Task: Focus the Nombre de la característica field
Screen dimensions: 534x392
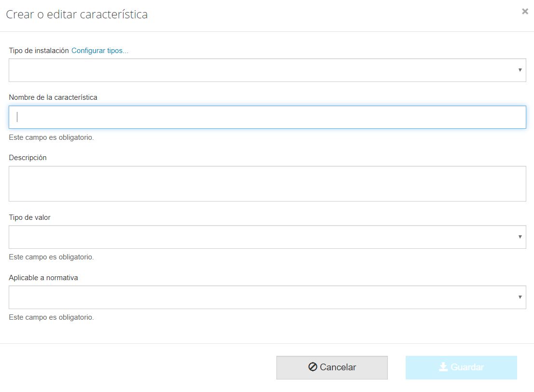Action: pos(267,117)
